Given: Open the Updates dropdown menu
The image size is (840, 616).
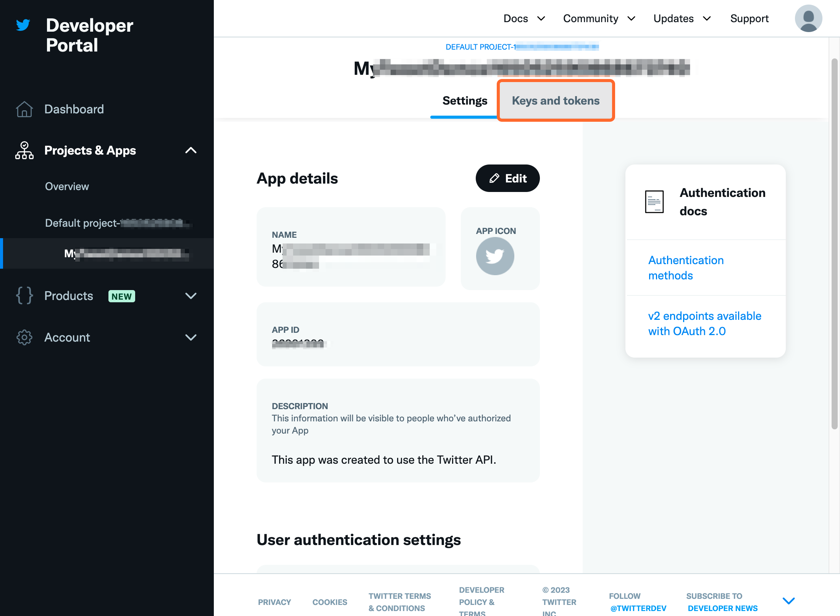Looking at the screenshot, I should tap(682, 18).
